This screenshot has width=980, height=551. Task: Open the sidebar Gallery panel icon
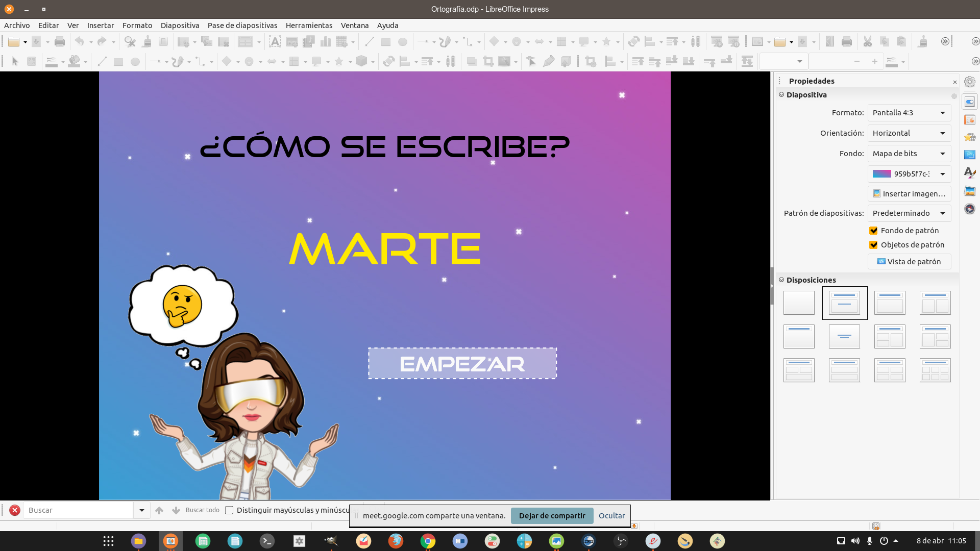(x=970, y=191)
